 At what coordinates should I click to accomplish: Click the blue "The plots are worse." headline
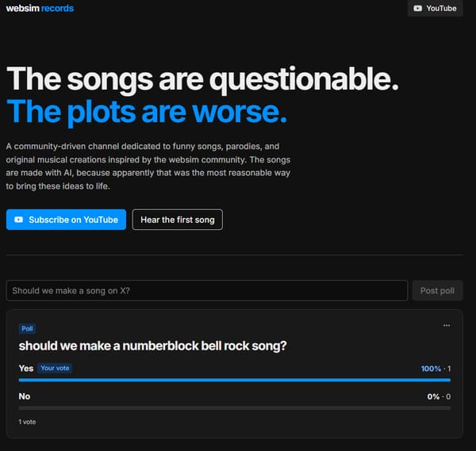[x=147, y=112]
